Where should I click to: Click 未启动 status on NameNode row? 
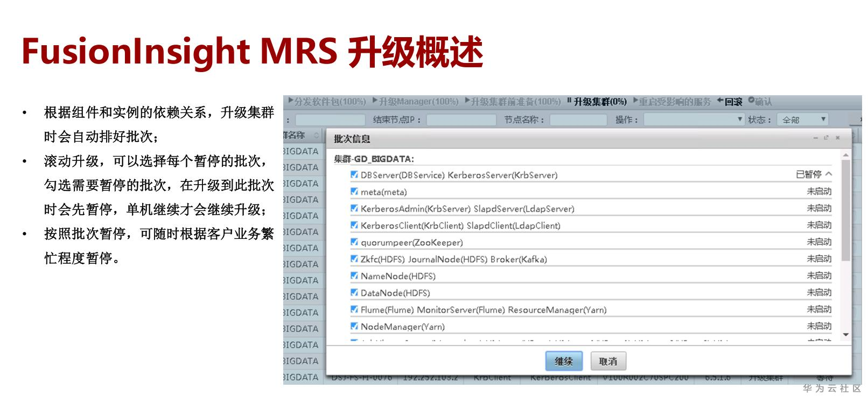coord(819,276)
